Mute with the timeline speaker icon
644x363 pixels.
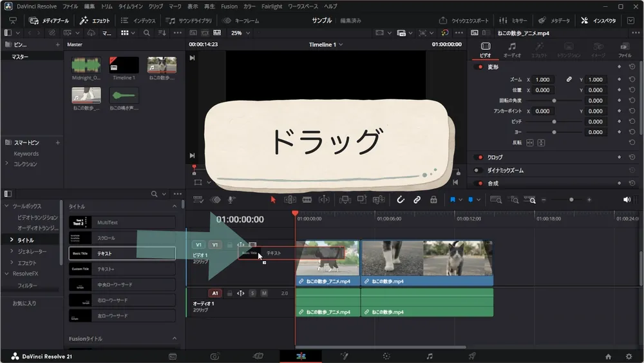point(627,200)
